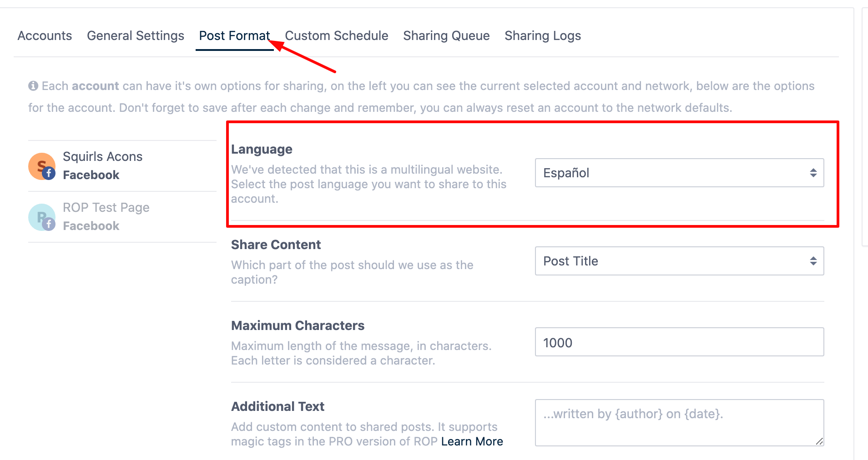The image size is (868, 460).
Task: Go to the Custom Schedule tab
Action: click(x=336, y=36)
